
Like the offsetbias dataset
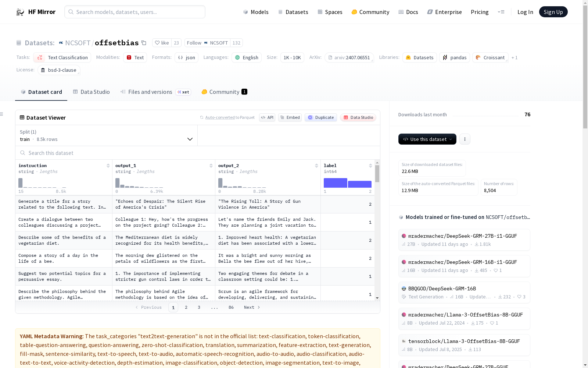162,43
